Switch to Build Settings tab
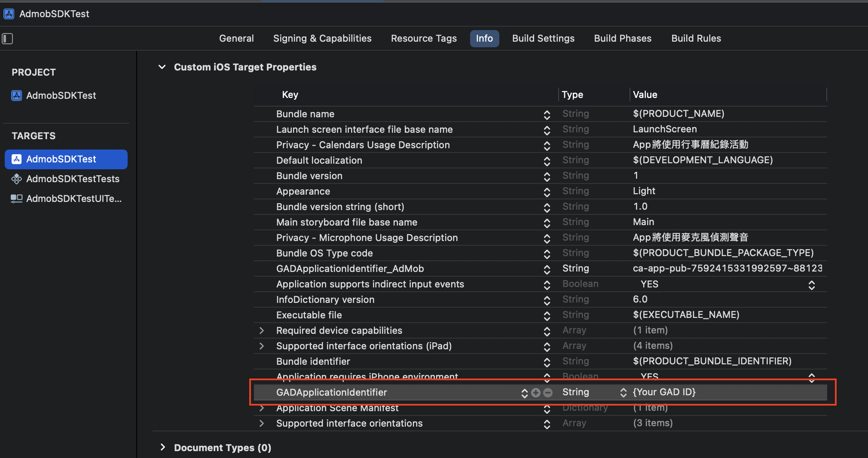Viewport: 868px width, 458px height. [x=543, y=39]
